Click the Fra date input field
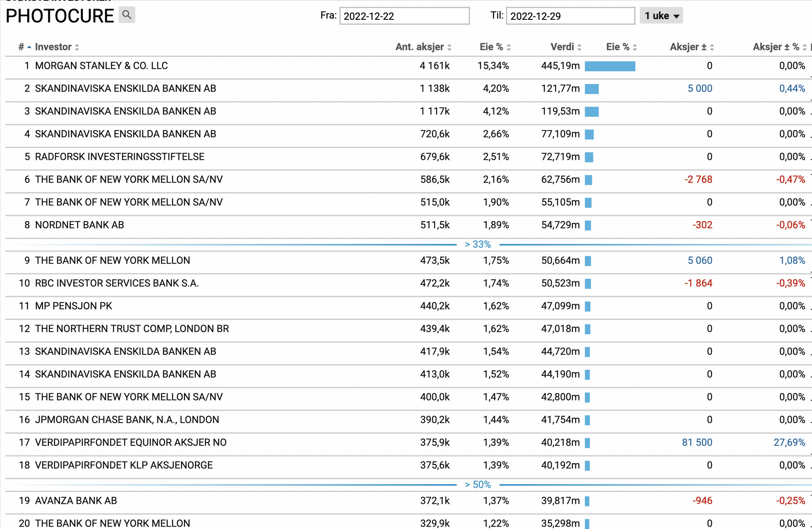812x529 pixels. (x=404, y=16)
